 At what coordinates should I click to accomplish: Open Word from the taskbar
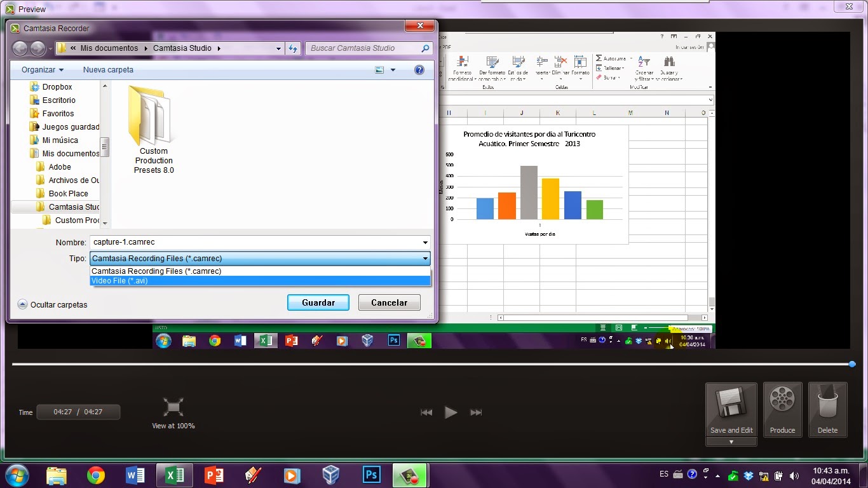point(135,475)
